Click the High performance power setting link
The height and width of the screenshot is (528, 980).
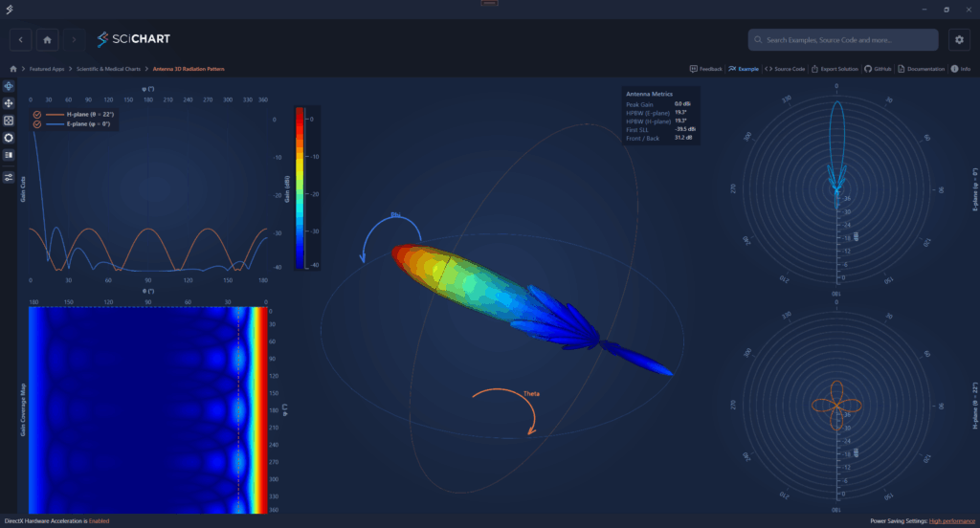[x=951, y=521]
